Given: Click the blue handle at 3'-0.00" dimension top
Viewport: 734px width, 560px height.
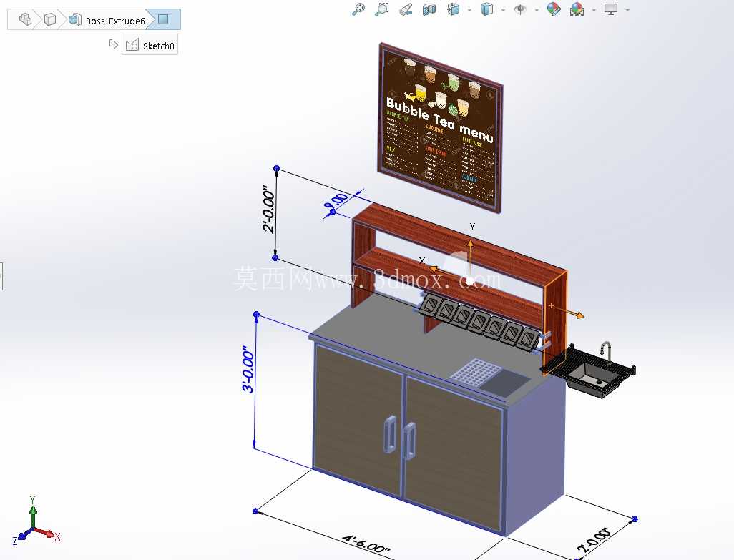Looking at the screenshot, I should tap(256, 315).
